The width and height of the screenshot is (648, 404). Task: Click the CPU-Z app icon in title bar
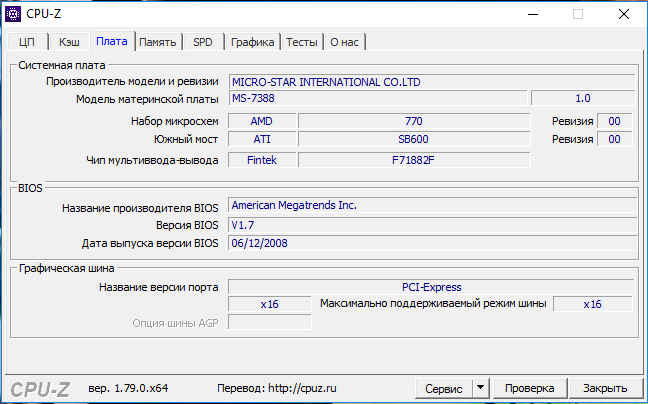tap(13, 14)
